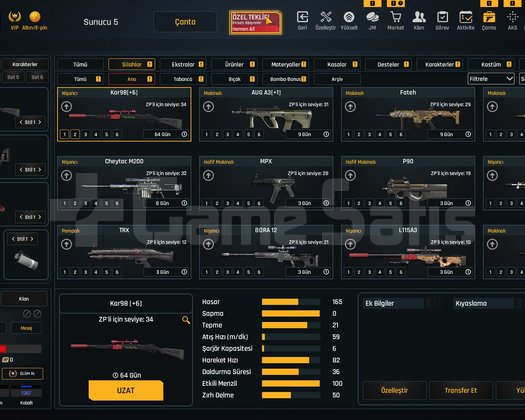The width and height of the screenshot is (525, 420).
Task: Select slot 1 on the Fateh card
Action: [349, 134]
